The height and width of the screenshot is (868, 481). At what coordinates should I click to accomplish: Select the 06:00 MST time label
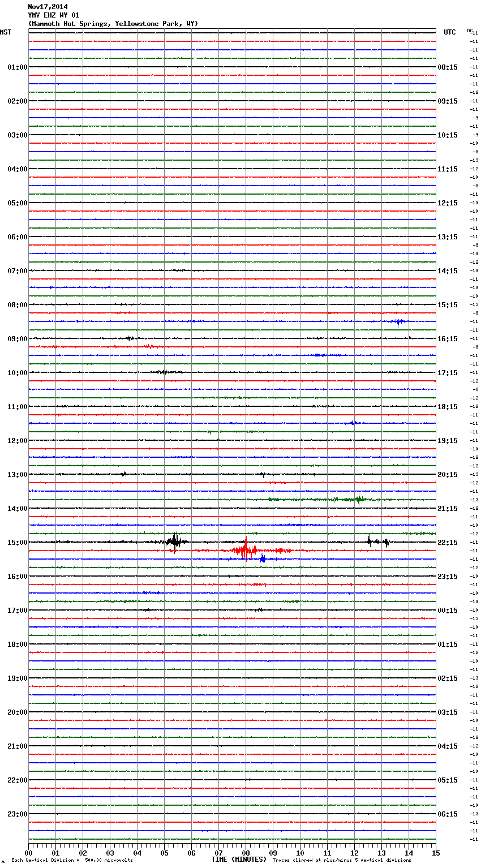pos(17,237)
